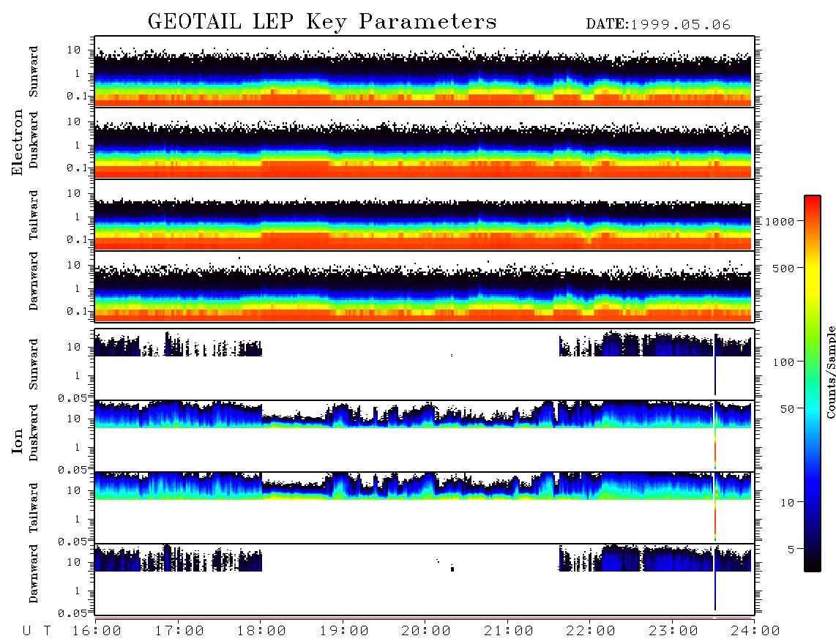
Task: Click the 21:00 time tick label
Action: 509,632
